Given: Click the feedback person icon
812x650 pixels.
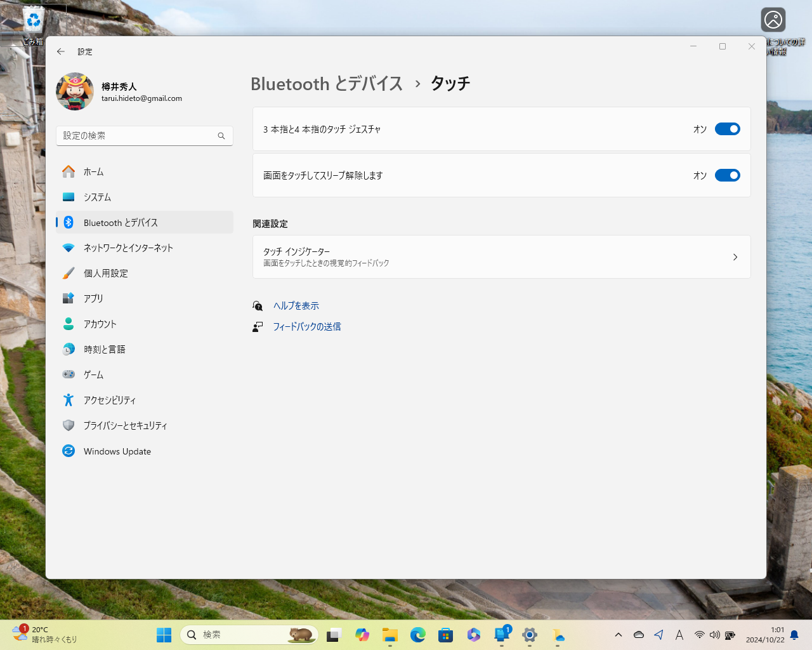Looking at the screenshot, I should coord(258,327).
